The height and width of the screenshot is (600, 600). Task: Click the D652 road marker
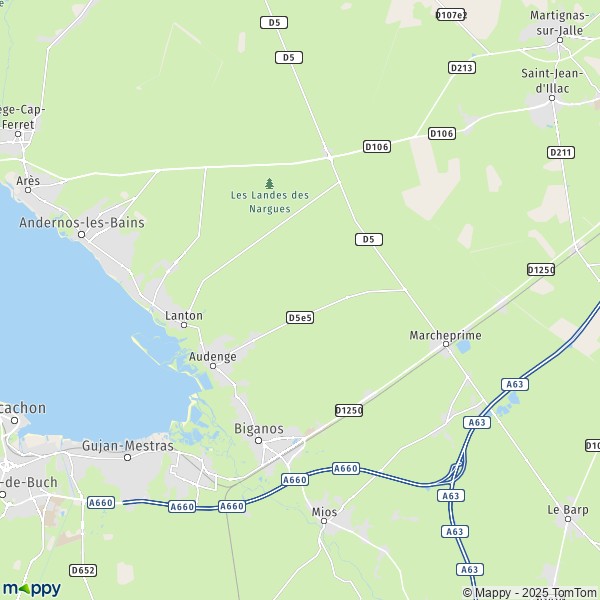coord(83,571)
